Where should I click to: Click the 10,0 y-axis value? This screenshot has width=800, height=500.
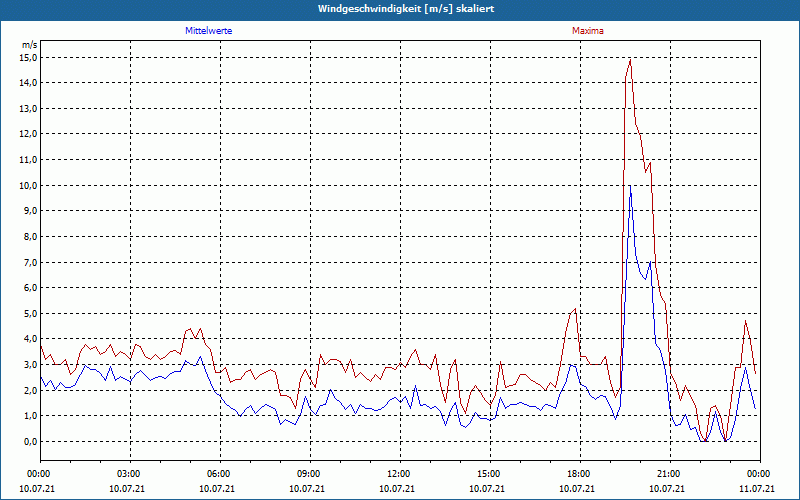click(29, 186)
